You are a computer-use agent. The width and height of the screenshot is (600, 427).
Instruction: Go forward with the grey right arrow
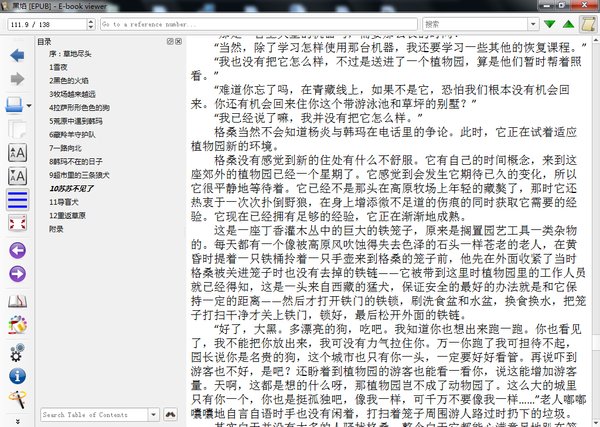[x=17, y=79]
